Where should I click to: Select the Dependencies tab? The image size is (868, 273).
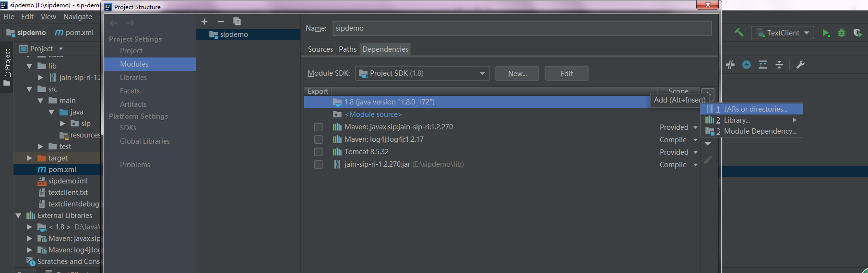point(385,49)
